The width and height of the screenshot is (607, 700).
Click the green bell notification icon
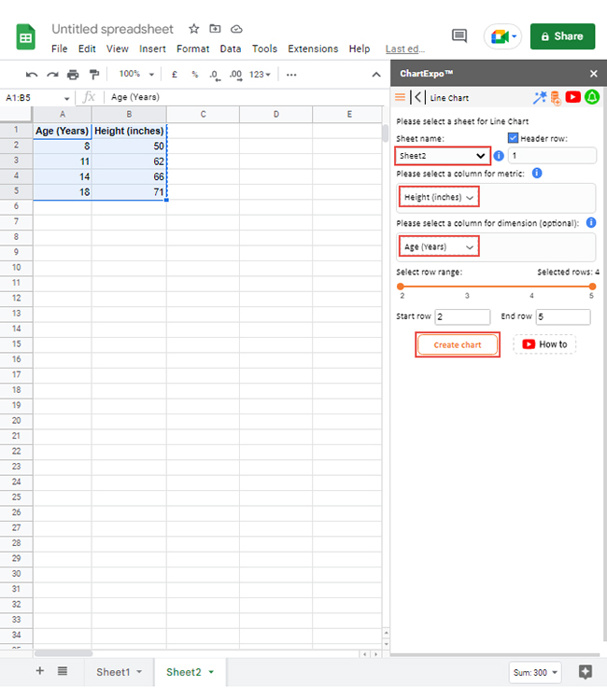tap(591, 97)
